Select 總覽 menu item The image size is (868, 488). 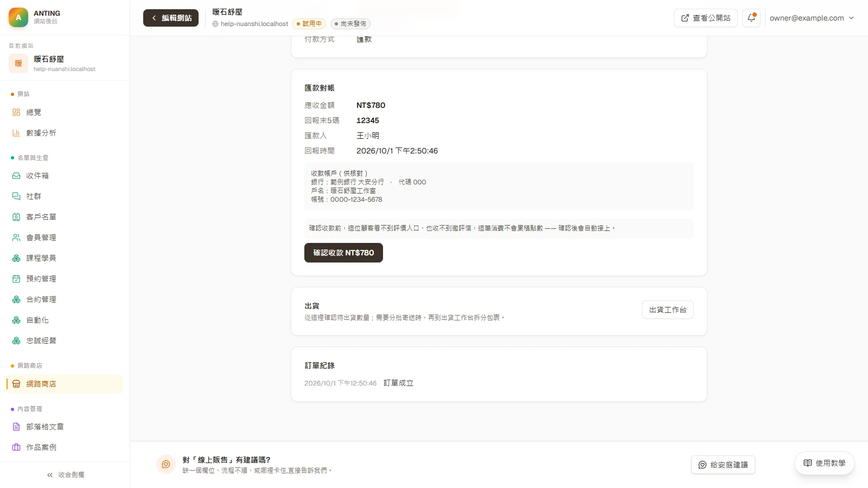[x=65, y=112]
